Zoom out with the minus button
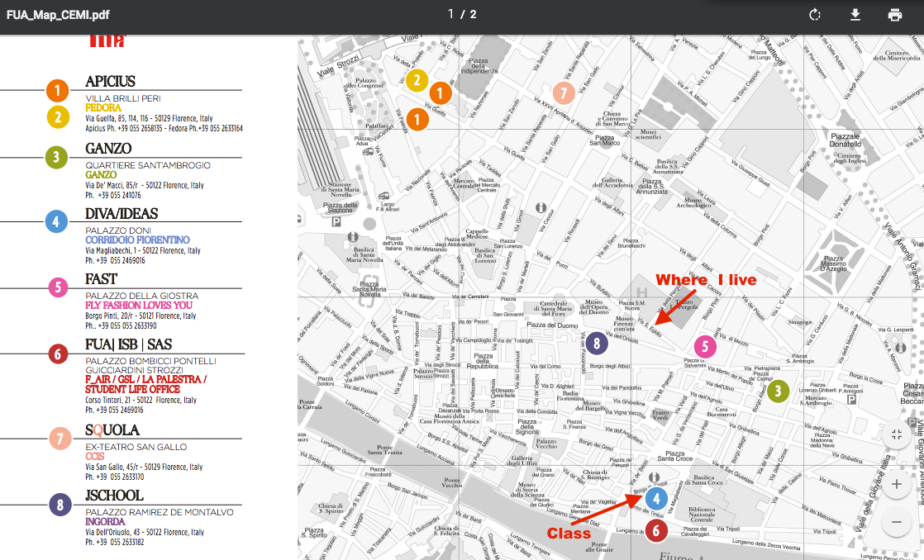The width and height of the screenshot is (924, 560). [x=896, y=522]
